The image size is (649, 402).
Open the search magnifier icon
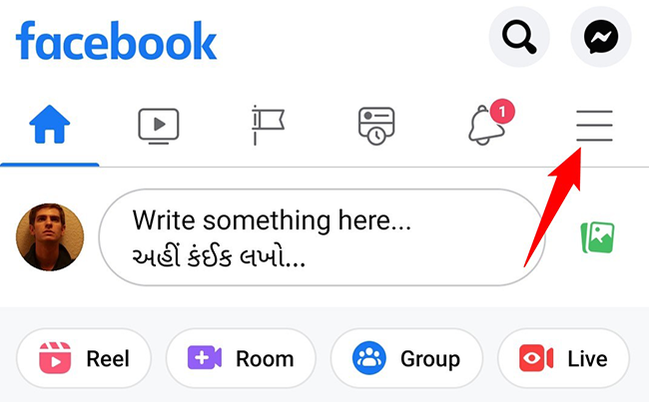[519, 37]
